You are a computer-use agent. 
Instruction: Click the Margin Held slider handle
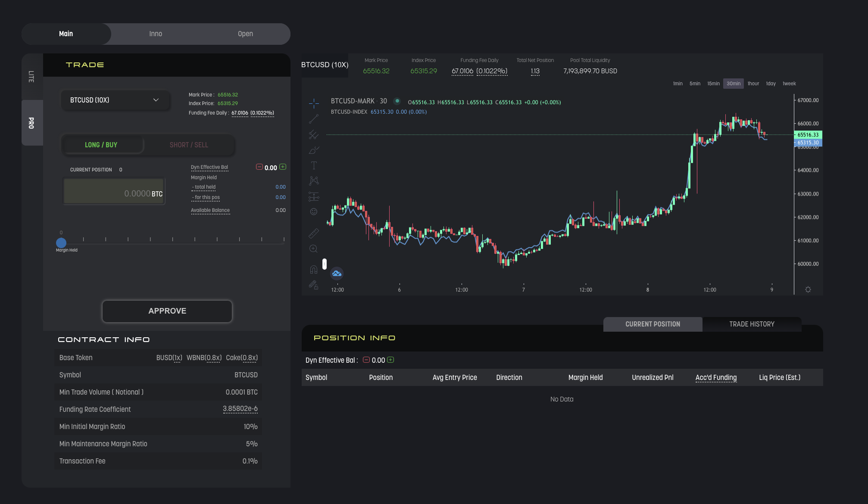tap(61, 243)
